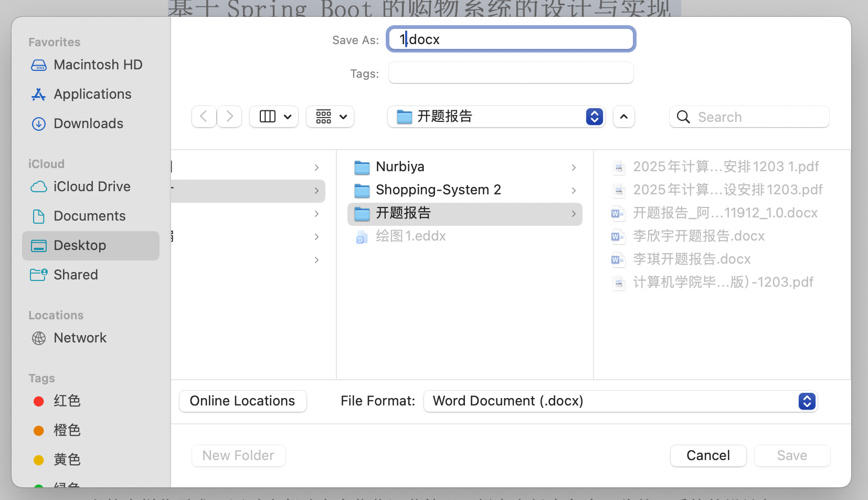Click the Search field
The image size is (868, 500).
(x=756, y=117)
